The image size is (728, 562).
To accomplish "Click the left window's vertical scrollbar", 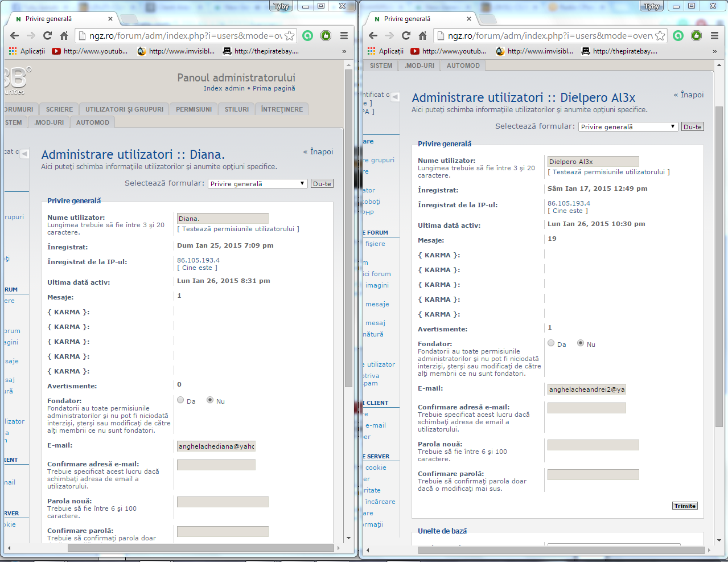I will pos(348,228).
